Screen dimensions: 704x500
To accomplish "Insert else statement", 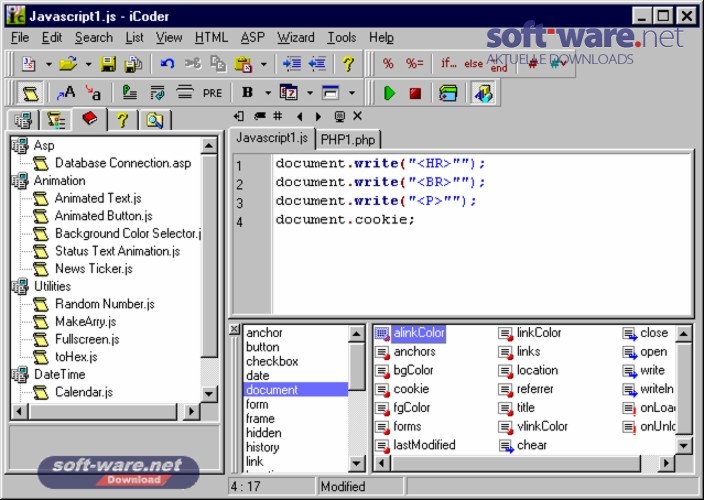I will (473, 64).
